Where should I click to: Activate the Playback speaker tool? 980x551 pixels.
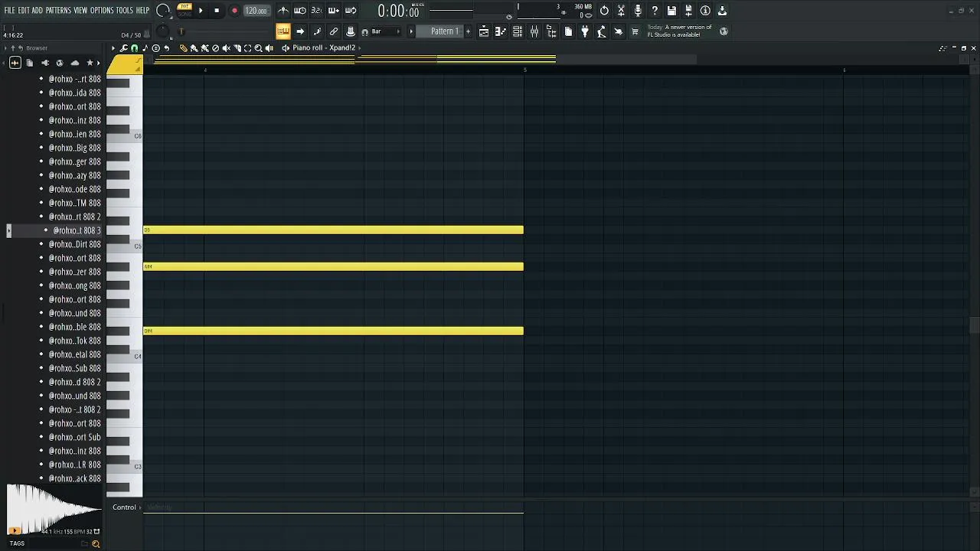269,47
